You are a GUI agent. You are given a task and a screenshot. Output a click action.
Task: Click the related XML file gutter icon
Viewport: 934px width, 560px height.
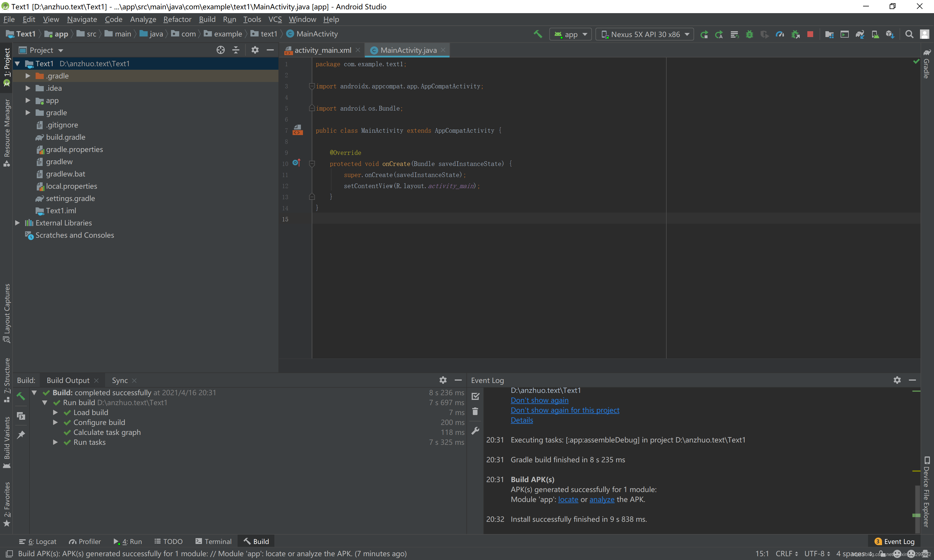pyautogui.click(x=297, y=130)
